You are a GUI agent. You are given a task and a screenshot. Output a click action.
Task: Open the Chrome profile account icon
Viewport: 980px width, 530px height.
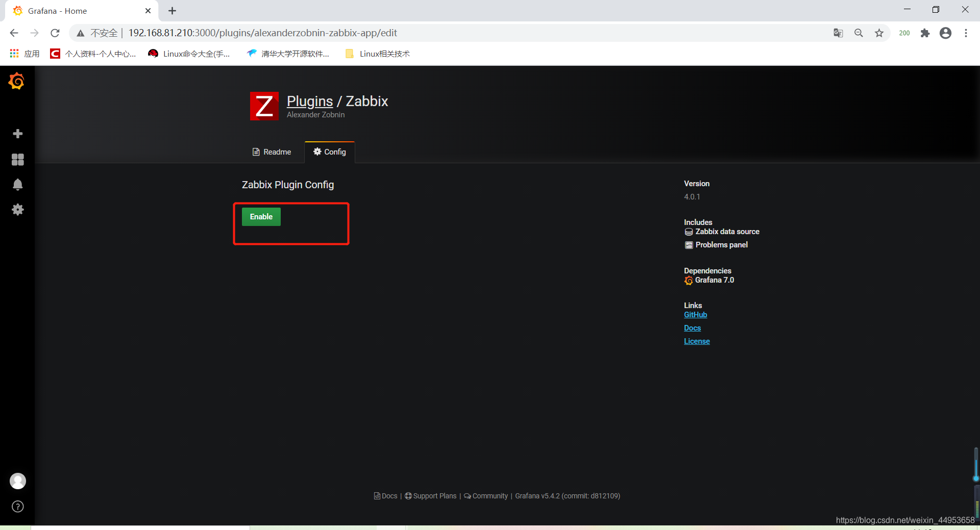945,33
